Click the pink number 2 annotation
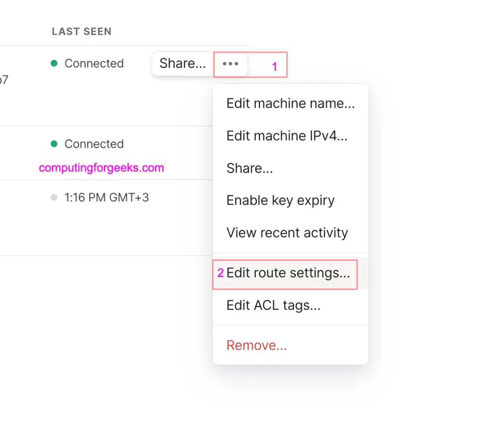The height and width of the screenshot is (430, 504). pyautogui.click(x=220, y=273)
